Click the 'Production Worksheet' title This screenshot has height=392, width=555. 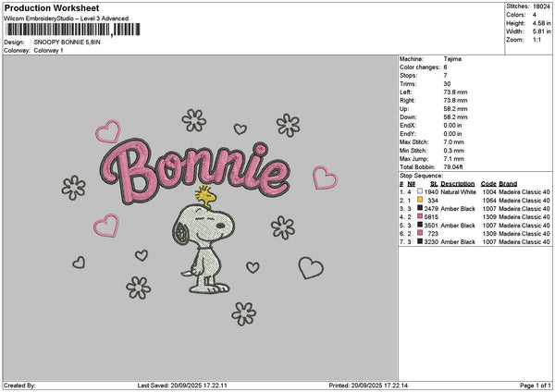tap(52, 8)
